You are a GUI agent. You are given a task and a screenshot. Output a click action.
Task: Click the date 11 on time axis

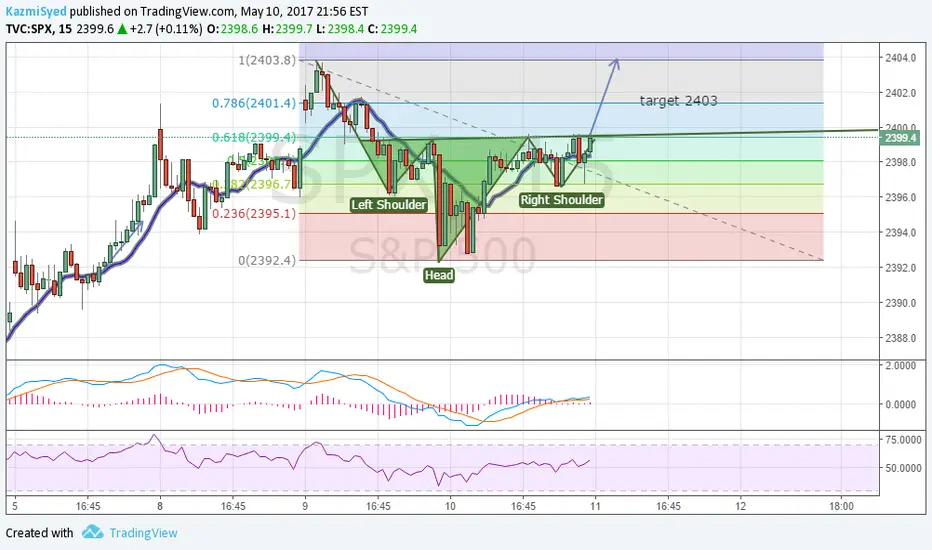[595, 506]
